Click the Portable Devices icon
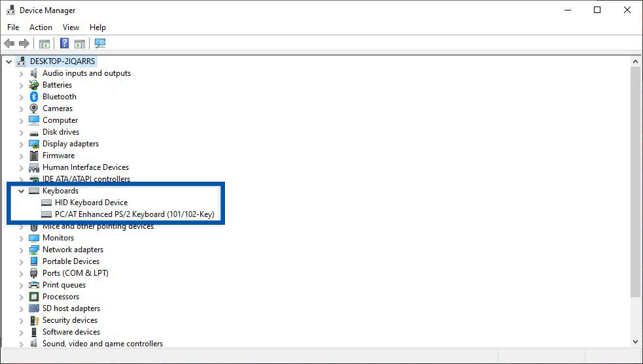The width and height of the screenshot is (643, 364). 33,261
